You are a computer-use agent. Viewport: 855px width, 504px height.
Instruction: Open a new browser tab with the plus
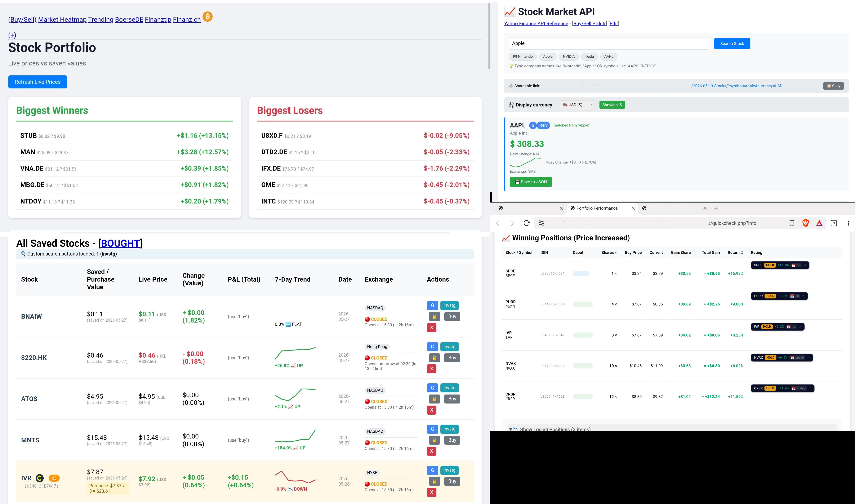click(716, 208)
